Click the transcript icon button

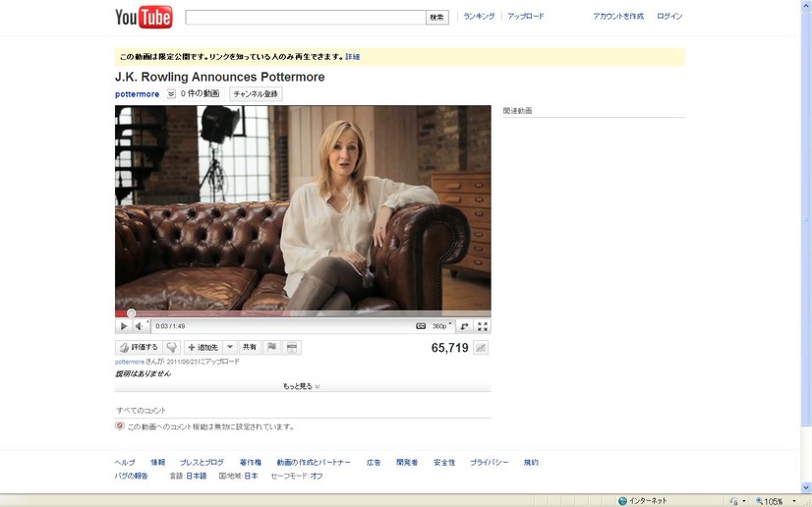292,347
